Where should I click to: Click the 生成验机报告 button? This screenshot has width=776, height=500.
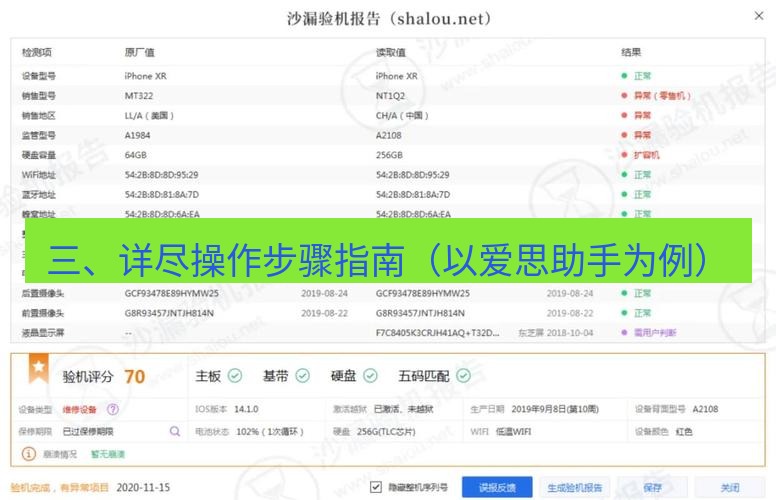[575, 487]
